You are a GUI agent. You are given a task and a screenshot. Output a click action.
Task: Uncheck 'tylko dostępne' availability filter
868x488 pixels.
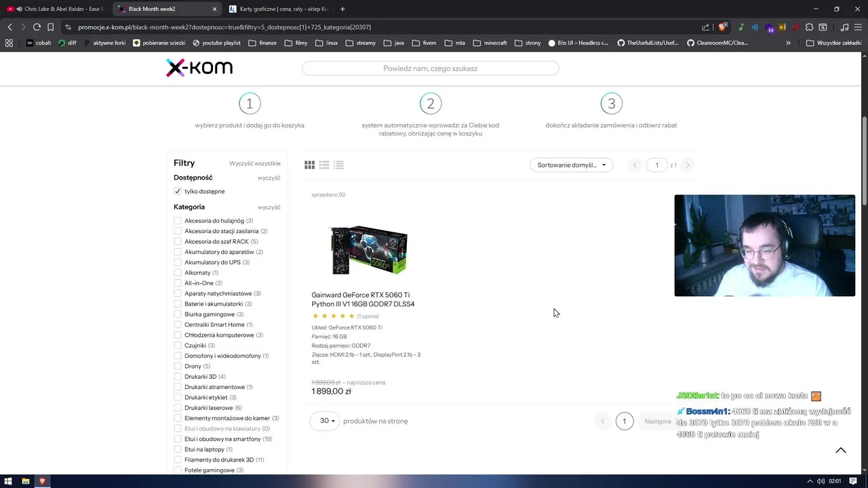pos(178,191)
